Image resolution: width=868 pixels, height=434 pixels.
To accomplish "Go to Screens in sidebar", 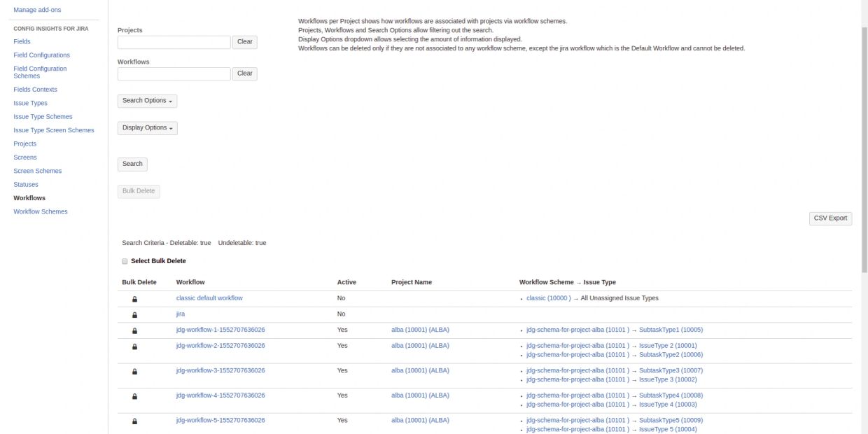I will (25, 157).
